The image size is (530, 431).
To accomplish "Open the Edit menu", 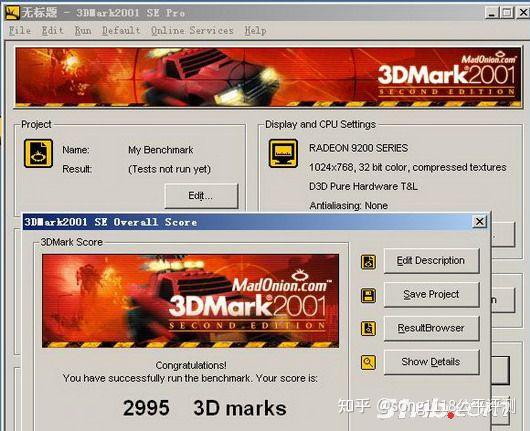I will [52, 30].
